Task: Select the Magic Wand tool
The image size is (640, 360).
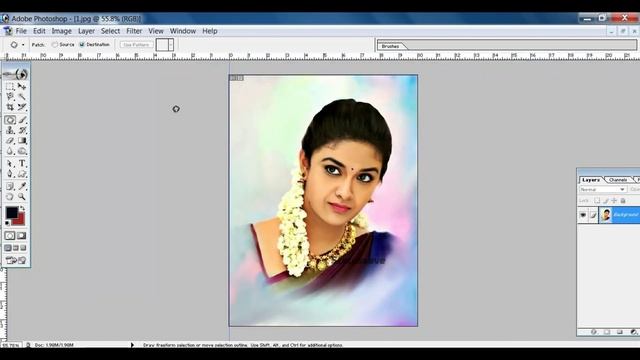Action: point(22,97)
